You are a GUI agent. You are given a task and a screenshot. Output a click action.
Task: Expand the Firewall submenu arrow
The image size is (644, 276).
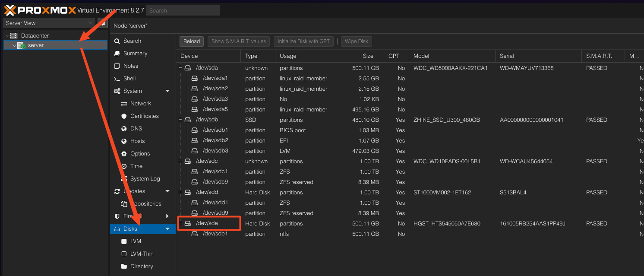[167, 216]
